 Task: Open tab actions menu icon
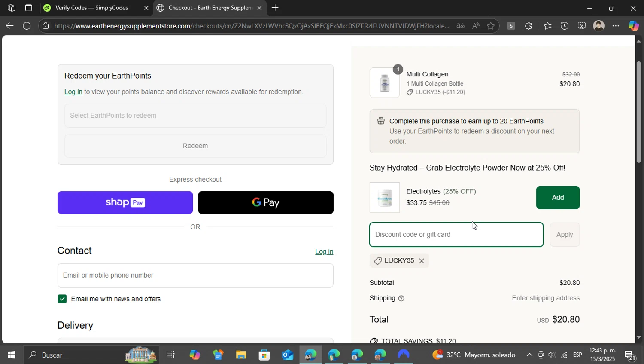point(28,8)
